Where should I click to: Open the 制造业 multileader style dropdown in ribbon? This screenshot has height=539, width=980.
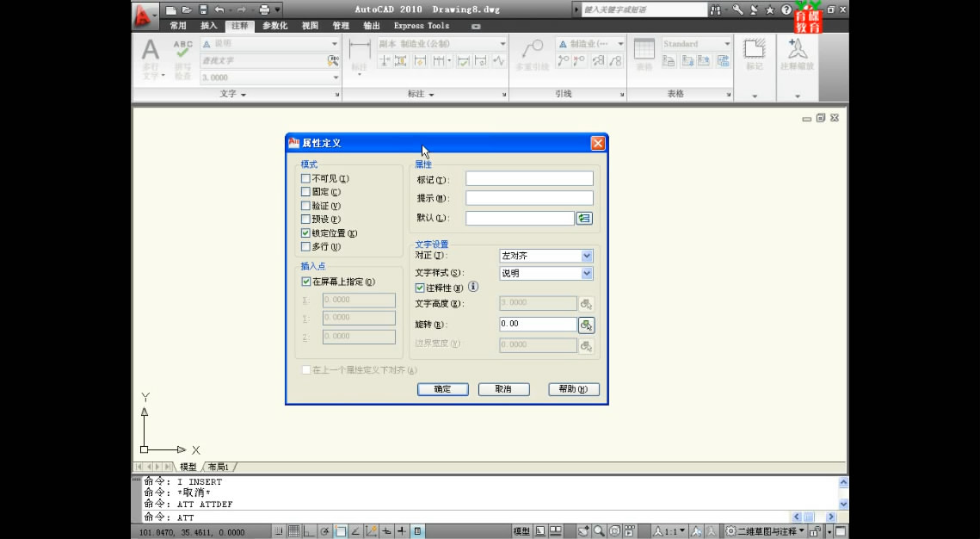pyautogui.click(x=590, y=44)
